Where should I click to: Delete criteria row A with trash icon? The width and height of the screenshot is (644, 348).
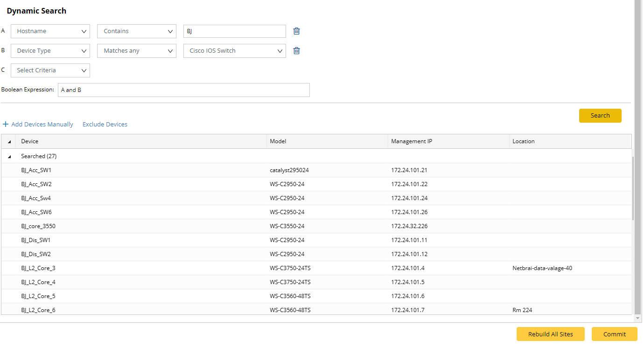[296, 31]
